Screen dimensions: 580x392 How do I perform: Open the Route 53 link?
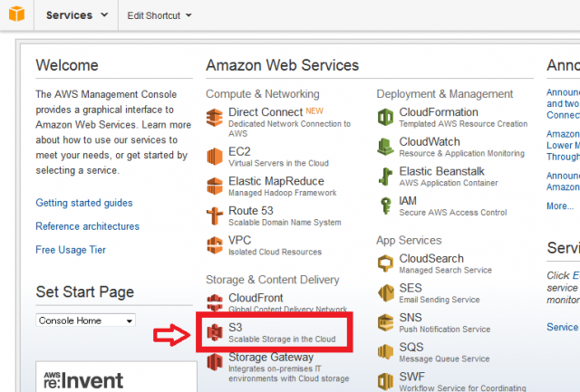pyautogui.click(x=251, y=211)
